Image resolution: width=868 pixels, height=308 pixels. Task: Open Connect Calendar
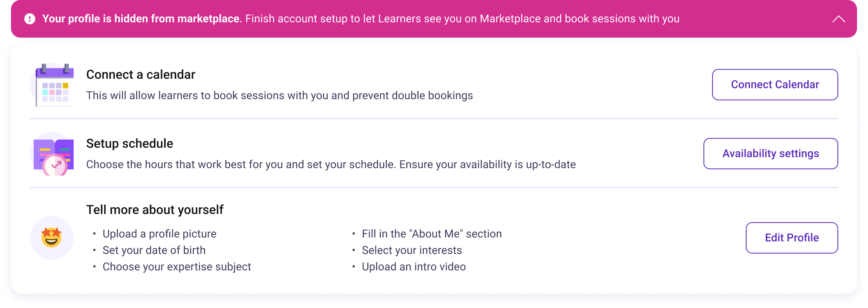coord(774,84)
